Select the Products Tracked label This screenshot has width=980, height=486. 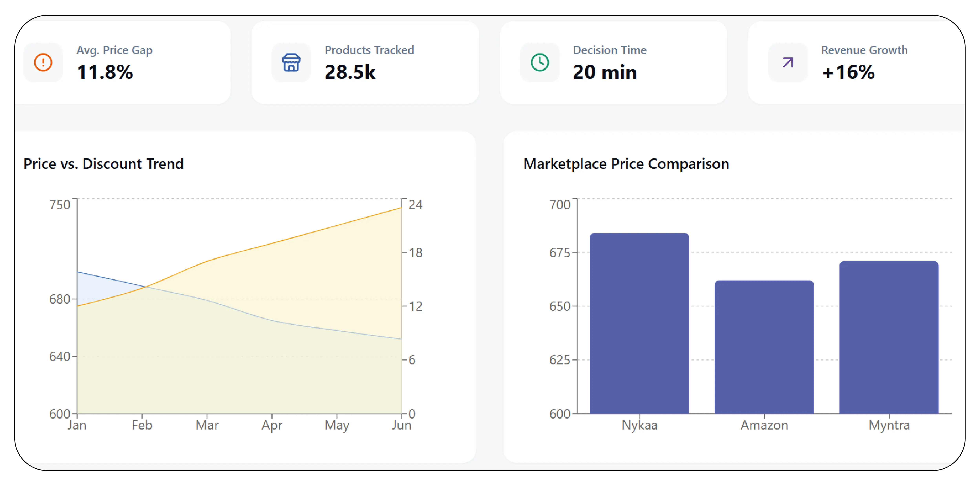[x=369, y=50]
